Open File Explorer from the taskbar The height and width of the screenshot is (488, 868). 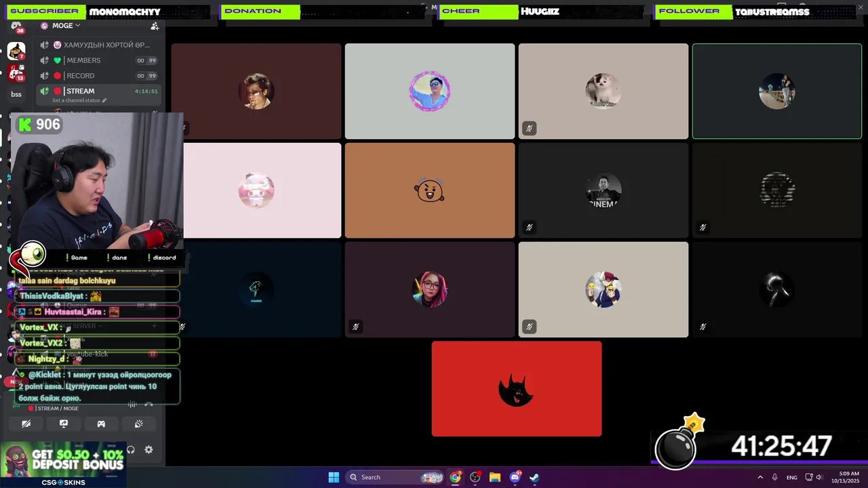tap(495, 477)
